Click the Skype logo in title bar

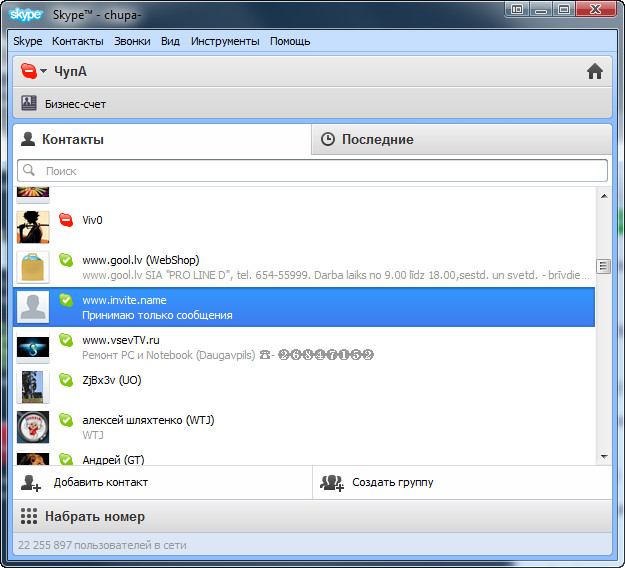(x=25, y=14)
